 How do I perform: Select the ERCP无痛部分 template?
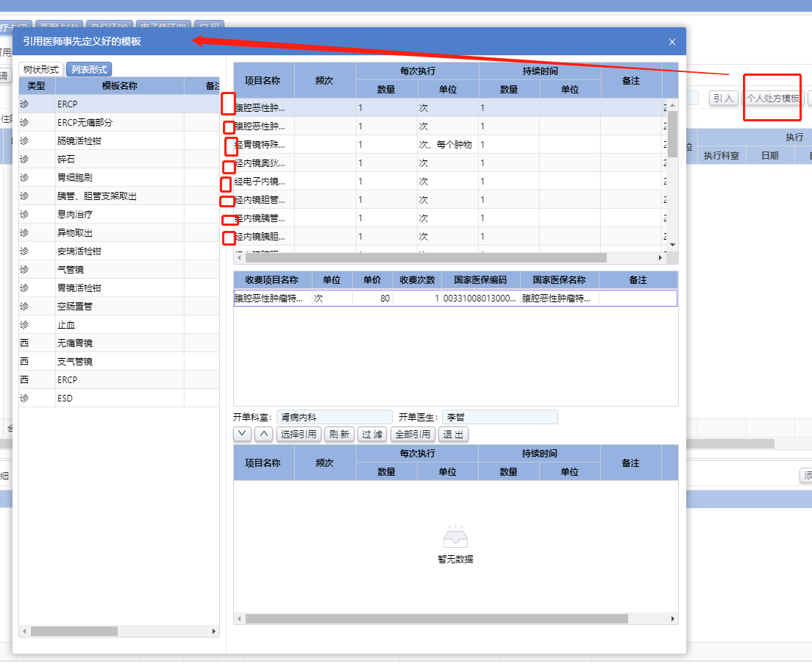119,123
